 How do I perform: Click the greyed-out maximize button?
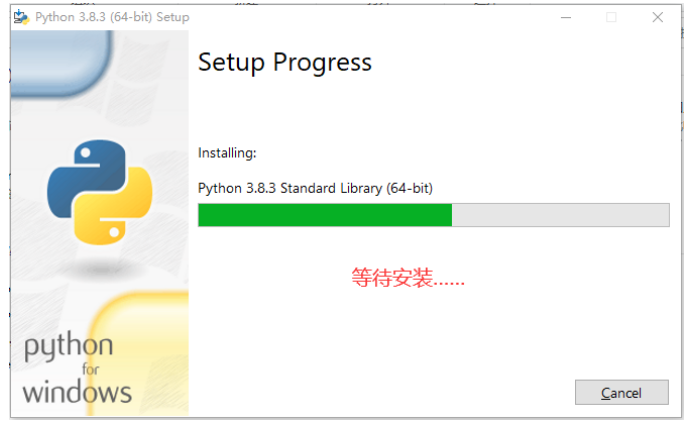[x=611, y=17]
